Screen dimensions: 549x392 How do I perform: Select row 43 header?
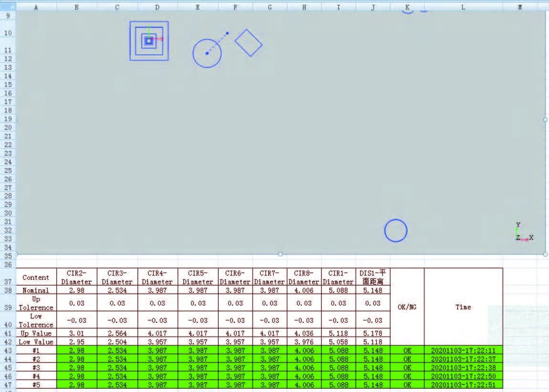tap(8, 350)
